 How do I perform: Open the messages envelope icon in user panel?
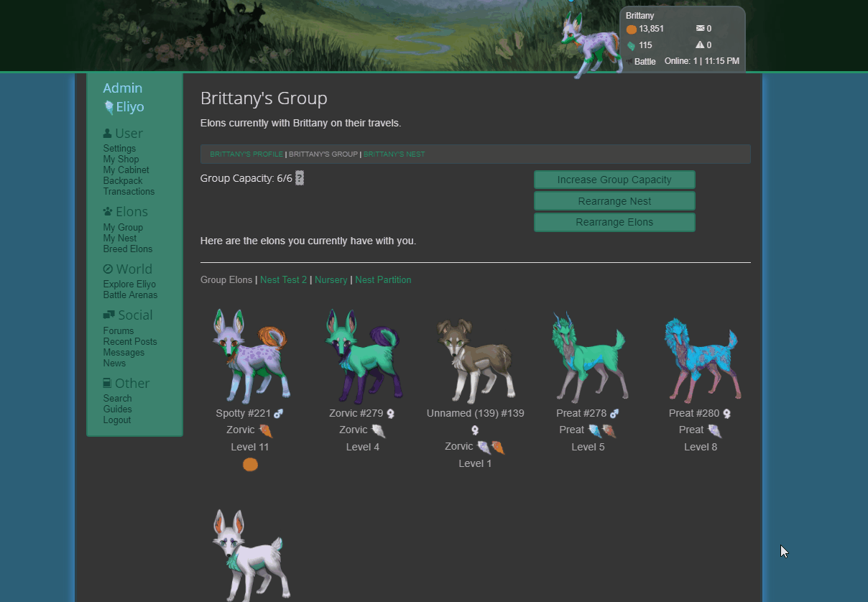pyautogui.click(x=700, y=29)
